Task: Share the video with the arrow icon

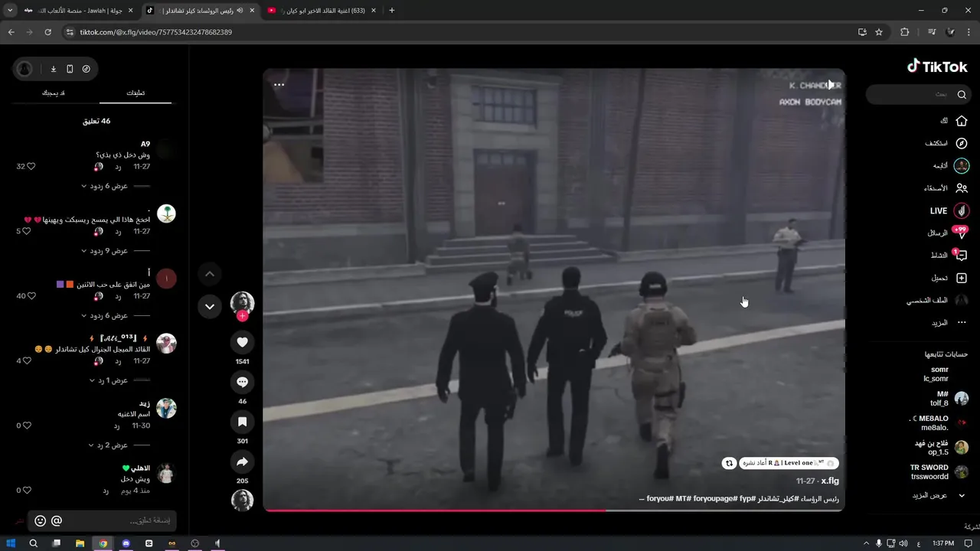Action: (243, 461)
